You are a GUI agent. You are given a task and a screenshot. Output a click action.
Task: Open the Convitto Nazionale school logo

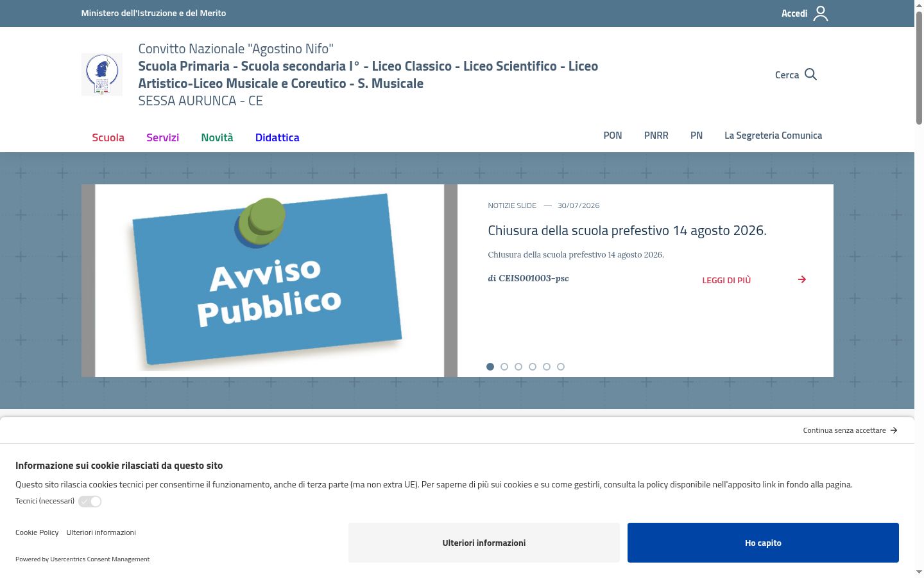(x=102, y=74)
